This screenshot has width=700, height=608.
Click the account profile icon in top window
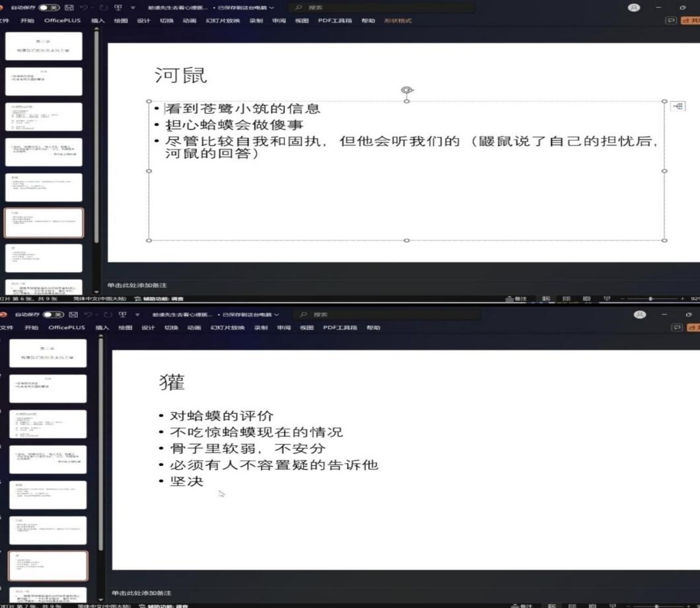[x=637, y=8]
